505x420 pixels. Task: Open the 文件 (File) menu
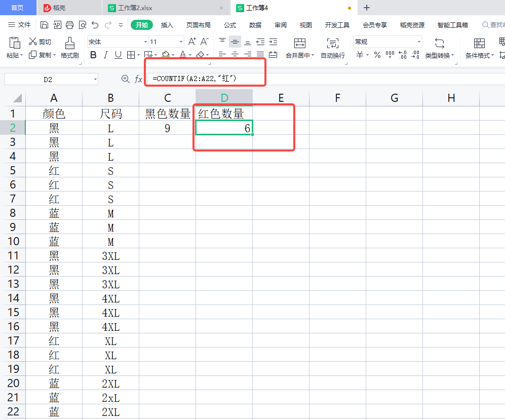tap(19, 25)
